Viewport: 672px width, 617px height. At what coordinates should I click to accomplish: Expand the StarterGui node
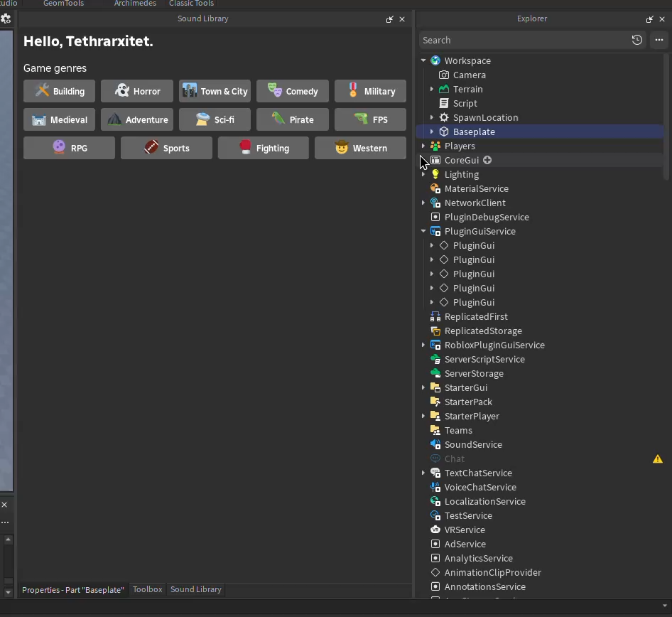pos(423,387)
